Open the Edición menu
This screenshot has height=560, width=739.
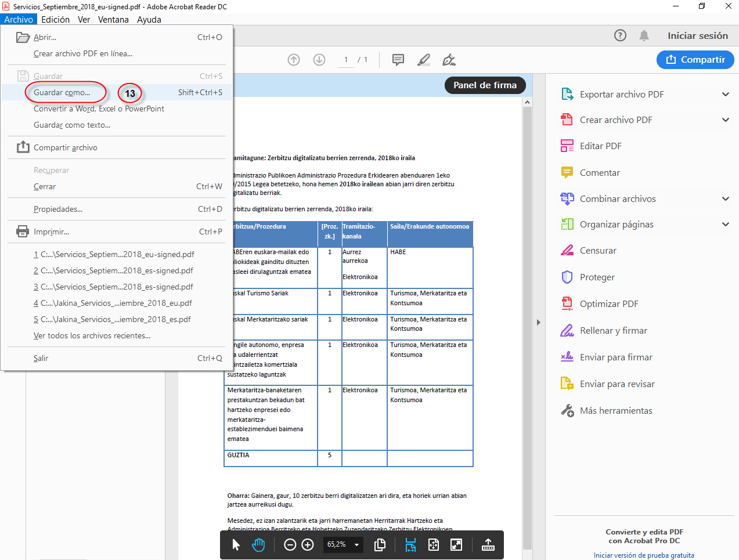(55, 19)
